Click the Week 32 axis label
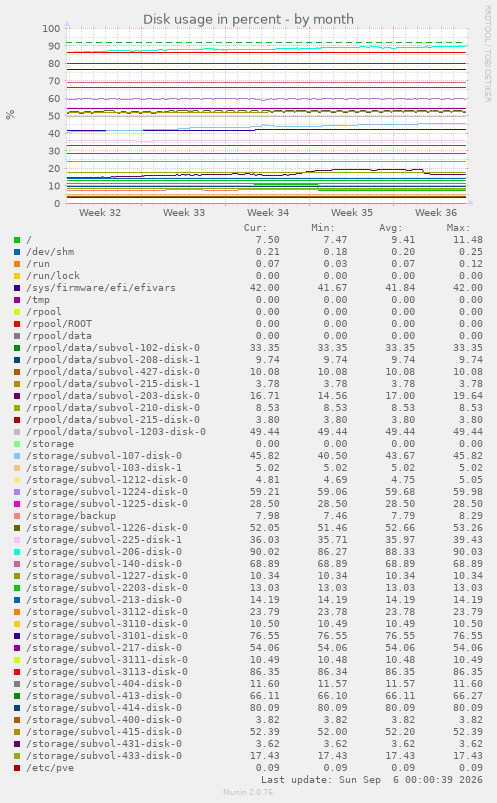 [x=100, y=213]
